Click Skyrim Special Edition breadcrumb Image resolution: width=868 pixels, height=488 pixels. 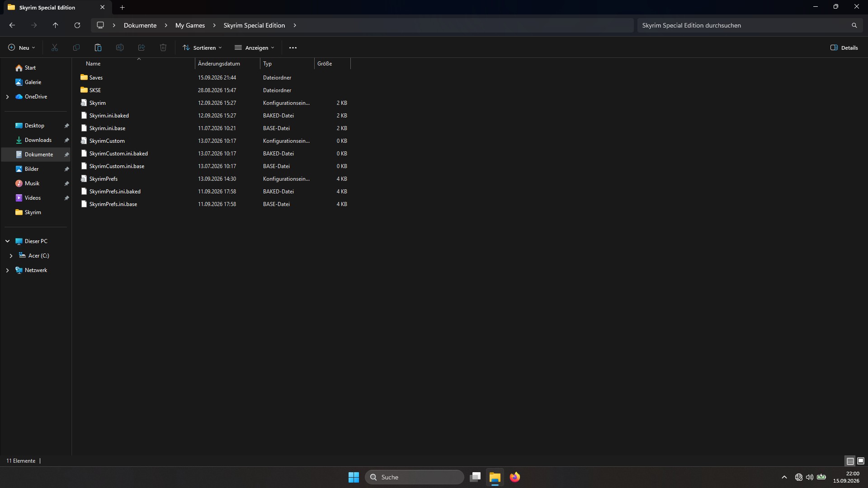click(254, 25)
